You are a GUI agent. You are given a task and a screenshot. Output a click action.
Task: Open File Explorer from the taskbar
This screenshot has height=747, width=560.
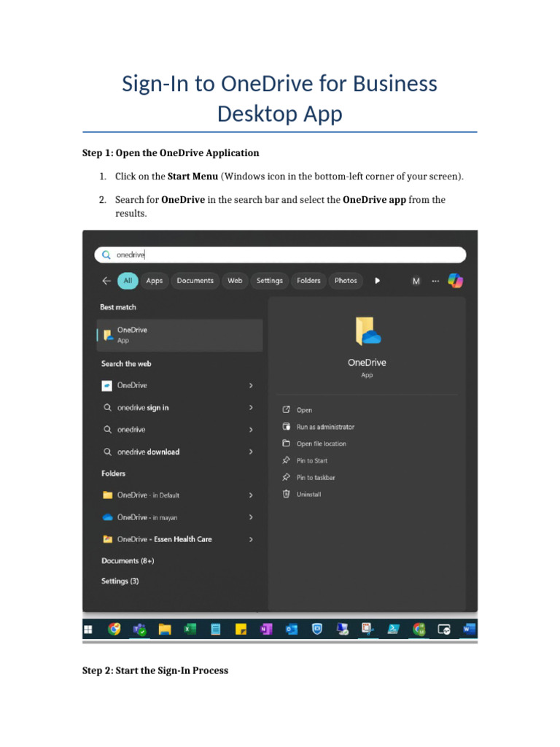(165, 630)
